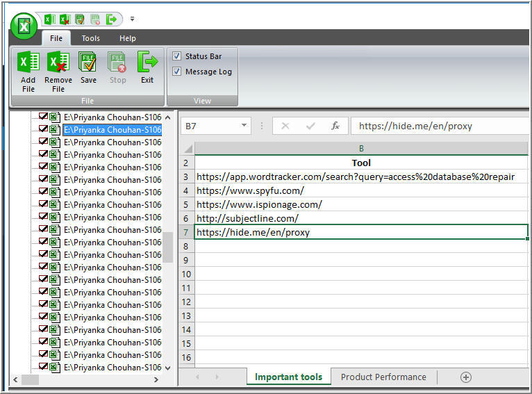Image resolution: width=532 pixels, height=394 pixels.
Task: Click the file tree vertical scrollbar thumb
Action: point(167,247)
